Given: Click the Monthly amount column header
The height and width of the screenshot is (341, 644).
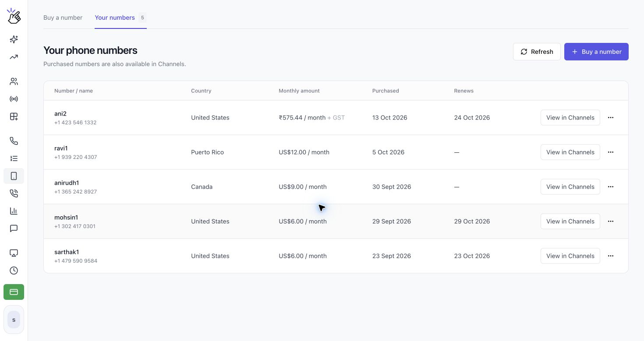Looking at the screenshot, I should click(299, 91).
